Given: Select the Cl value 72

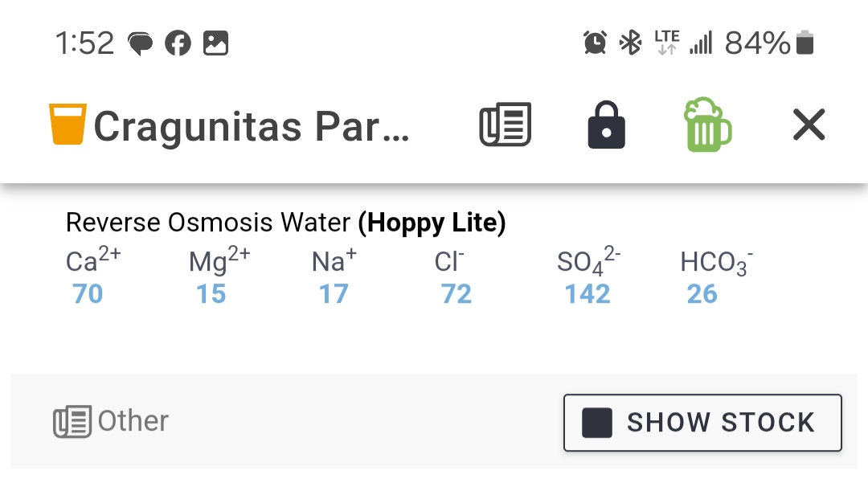Looking at the screenshot, I should click(x=457, y=293).
